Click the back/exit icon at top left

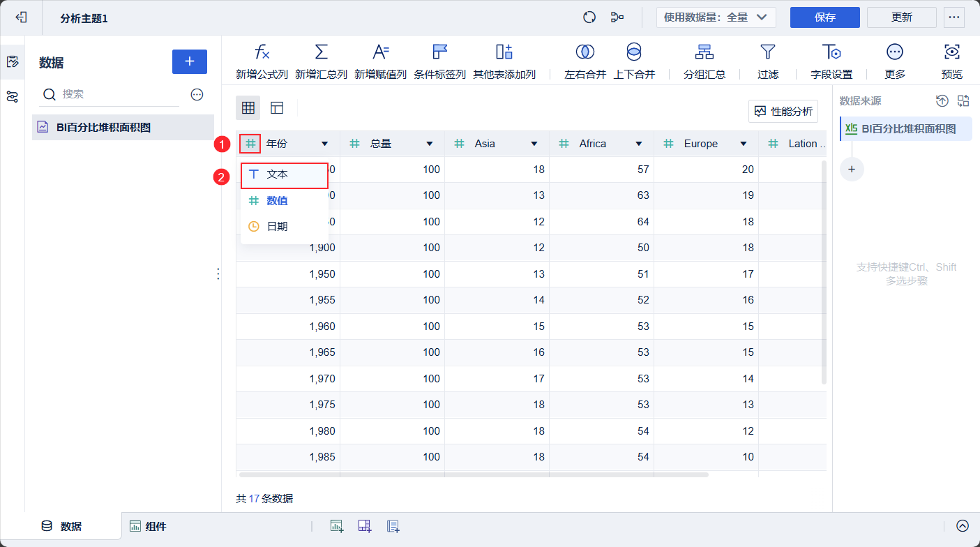click(21, 17)
